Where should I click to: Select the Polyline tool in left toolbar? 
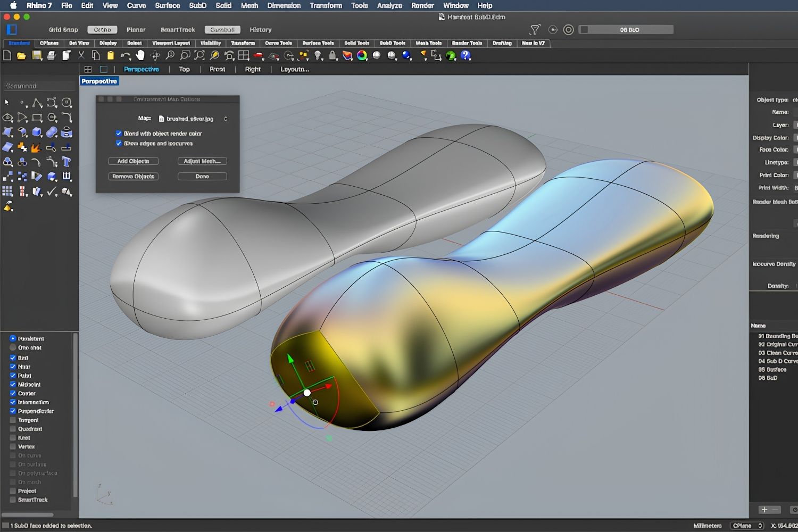coord(37,103)
